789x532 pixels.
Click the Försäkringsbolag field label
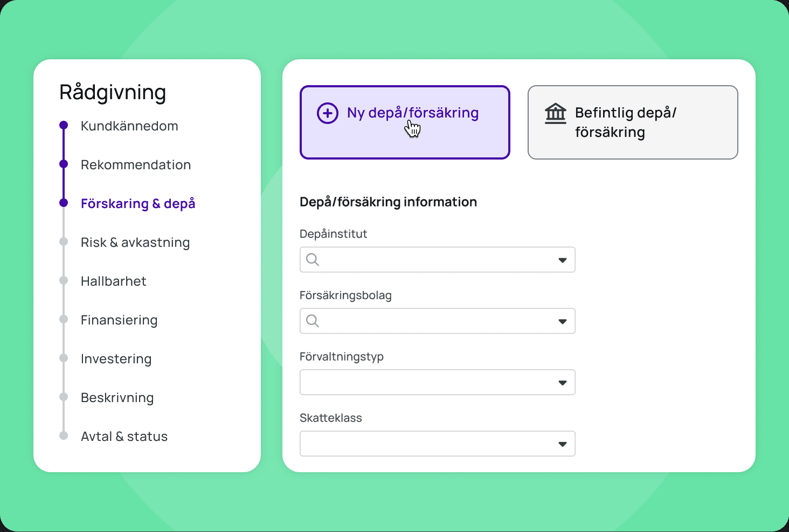coord(346,295)
